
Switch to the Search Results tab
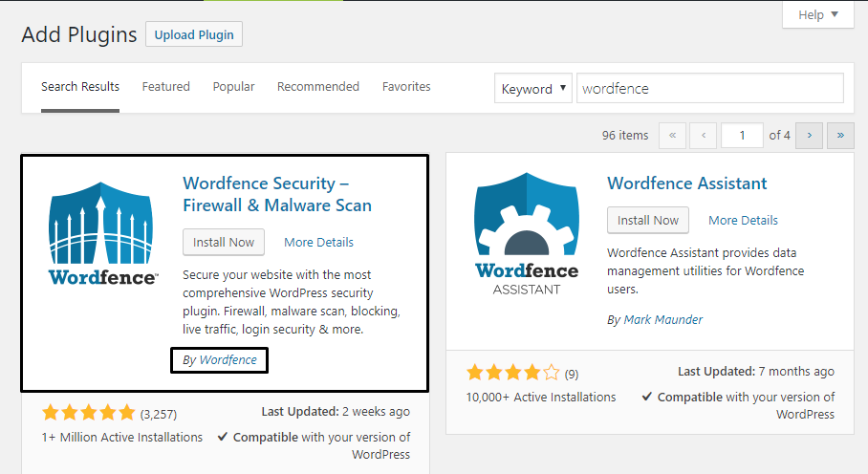(80, 87)
